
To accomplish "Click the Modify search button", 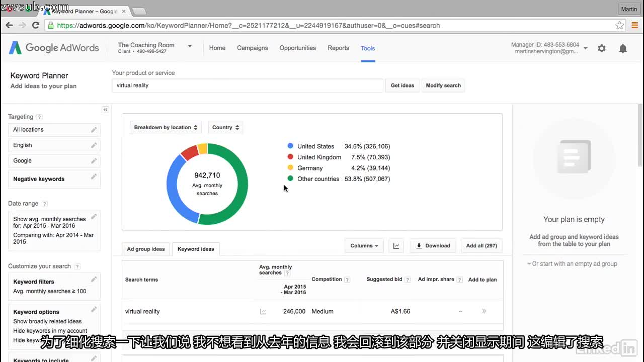I will [x=443, y=85].
